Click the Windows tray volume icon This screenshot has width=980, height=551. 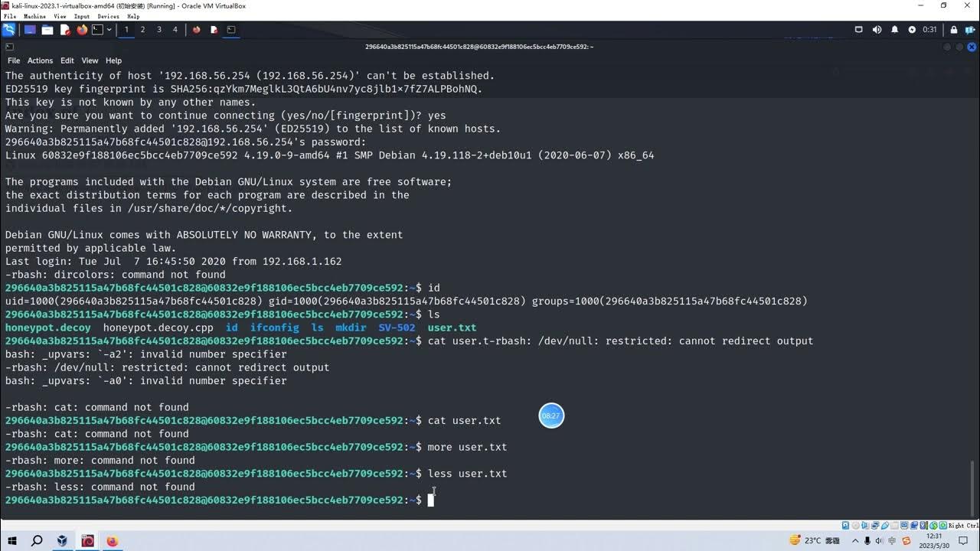878,540
